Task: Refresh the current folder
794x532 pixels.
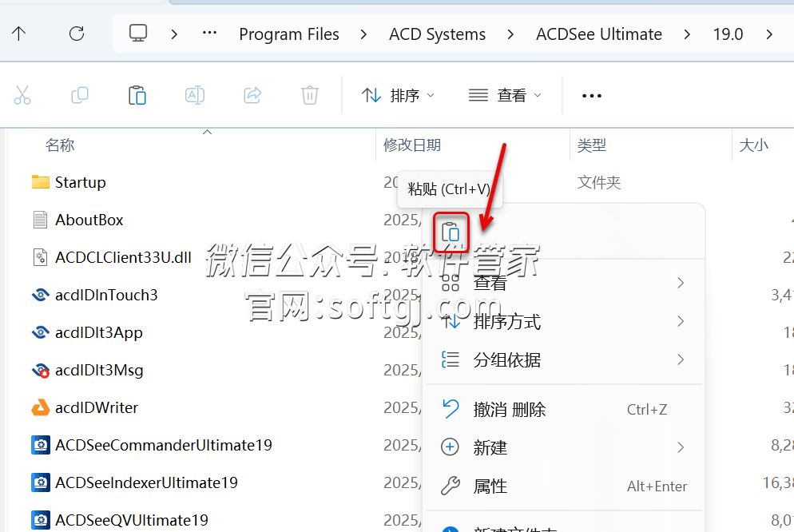Action: 77,34
